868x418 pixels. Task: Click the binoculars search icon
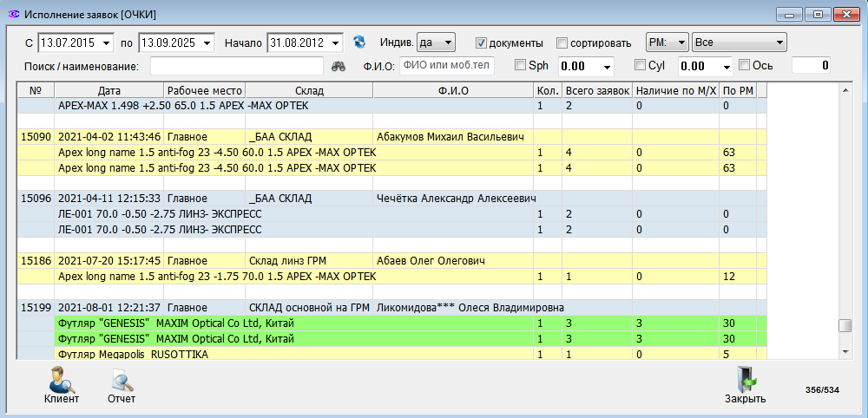coord(339,66)
